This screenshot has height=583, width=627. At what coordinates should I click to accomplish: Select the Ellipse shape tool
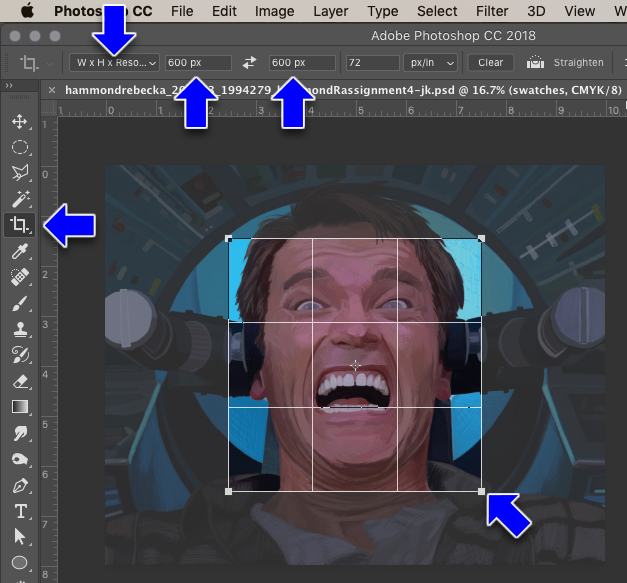20,563
